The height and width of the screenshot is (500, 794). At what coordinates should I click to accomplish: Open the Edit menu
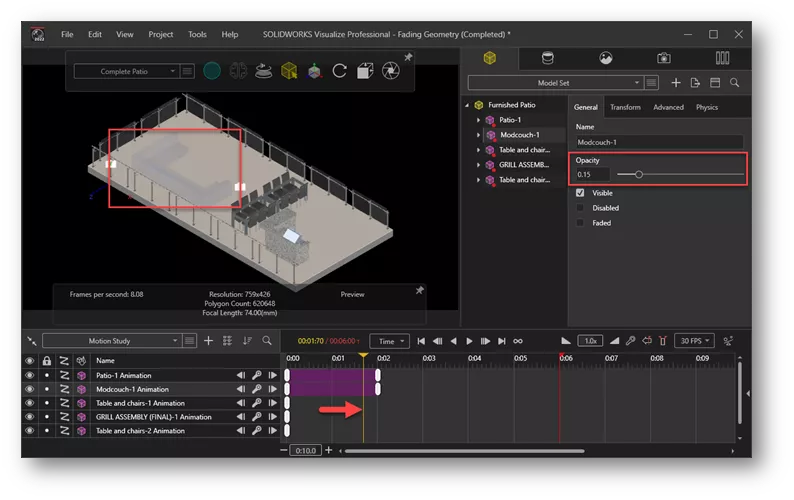(95, 34)
